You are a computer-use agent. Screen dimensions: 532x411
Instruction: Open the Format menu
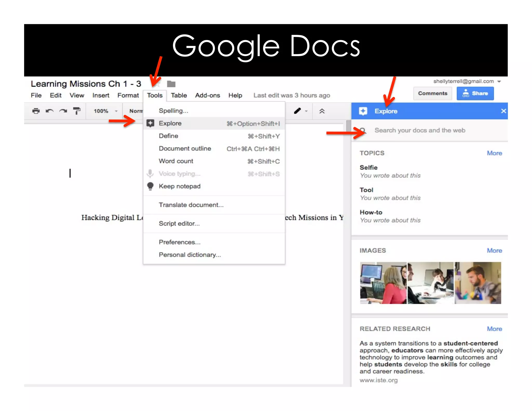(128, 95)
